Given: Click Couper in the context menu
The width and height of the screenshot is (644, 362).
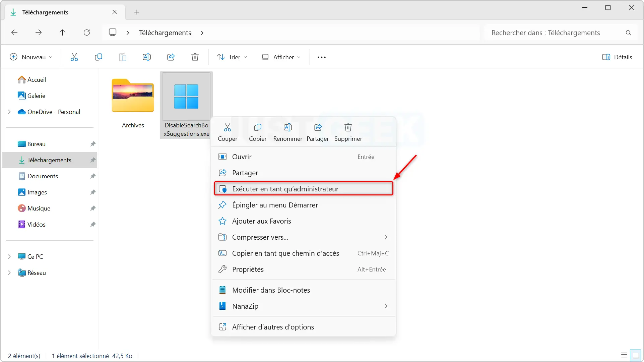Looking at the screenshot, I should point(228,132).
